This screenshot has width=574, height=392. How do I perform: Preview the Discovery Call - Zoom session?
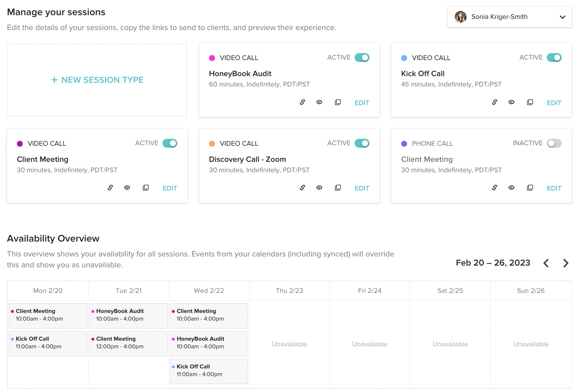(319, 188)
